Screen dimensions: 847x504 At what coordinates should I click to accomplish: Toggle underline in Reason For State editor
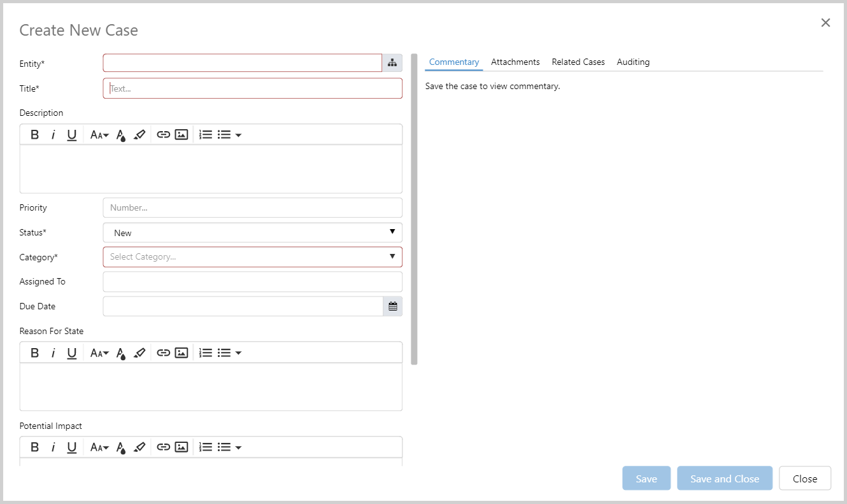tap(72, 353)
